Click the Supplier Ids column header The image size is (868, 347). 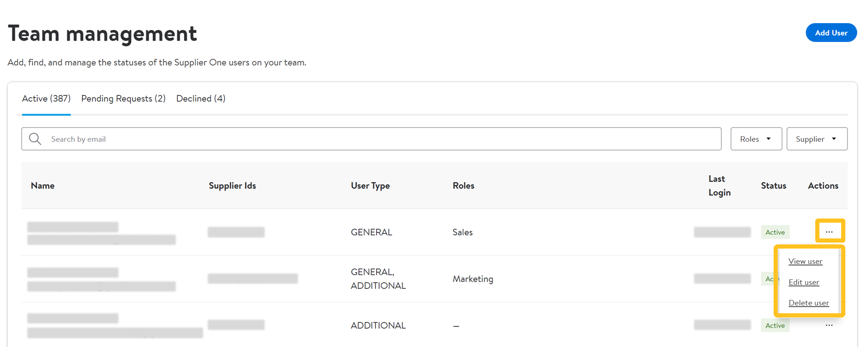coord(232,186)
